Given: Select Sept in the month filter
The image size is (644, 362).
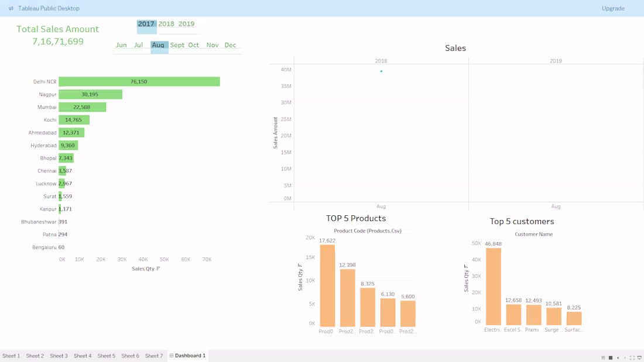Looking at the screenshot, I should click(177, 45).
